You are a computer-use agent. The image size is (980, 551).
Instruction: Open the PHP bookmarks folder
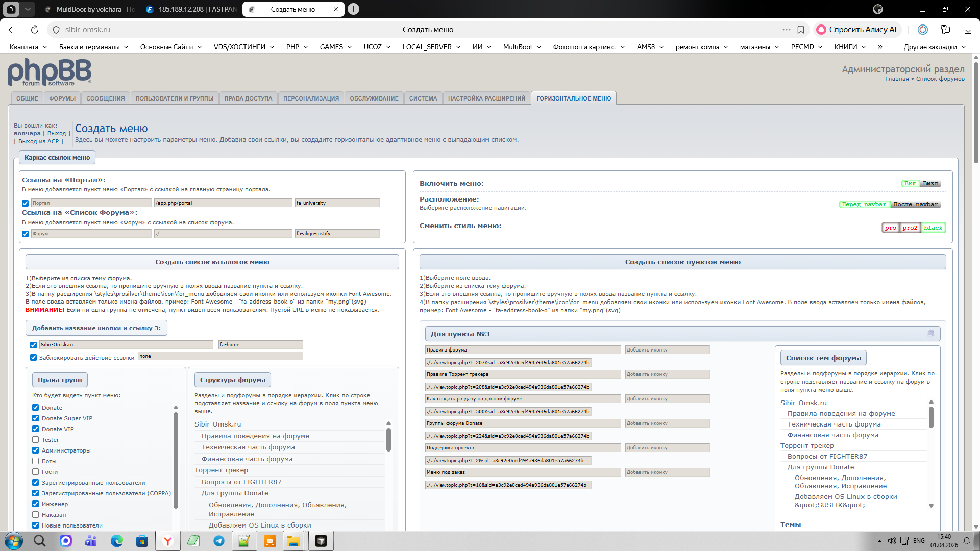(x=297, y=47)
